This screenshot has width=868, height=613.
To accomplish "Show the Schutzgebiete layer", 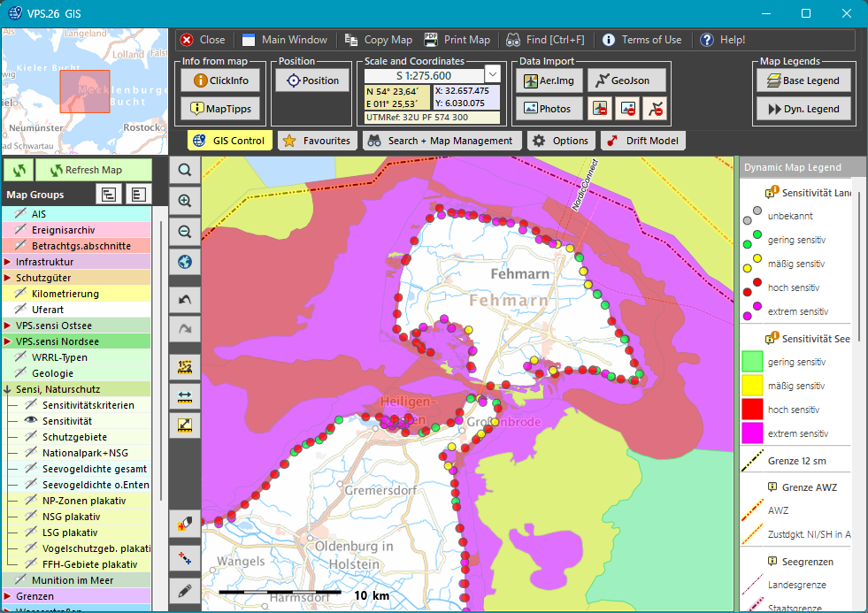I will click(31, 437).
